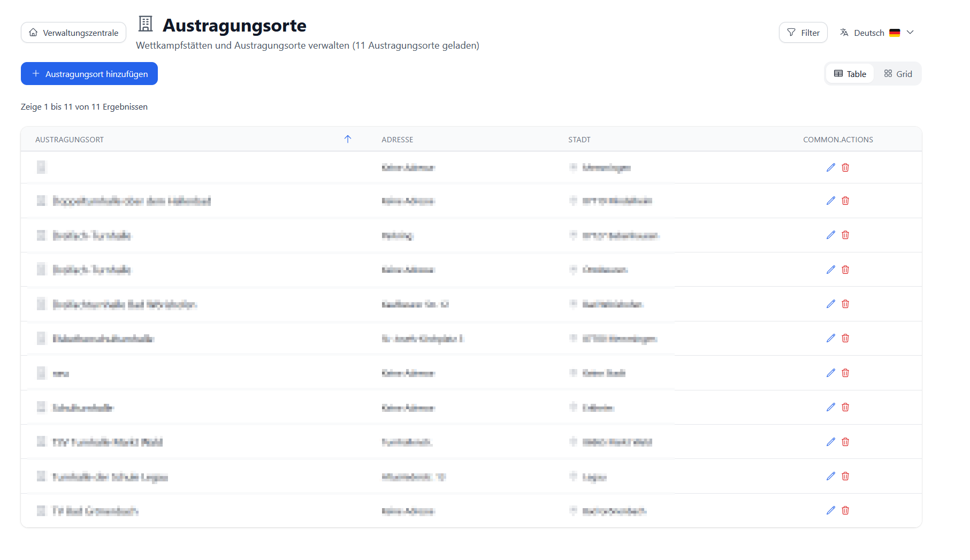
Task: Edit the Elsbethenschulturnhalle venue
Action: [831, 338]
